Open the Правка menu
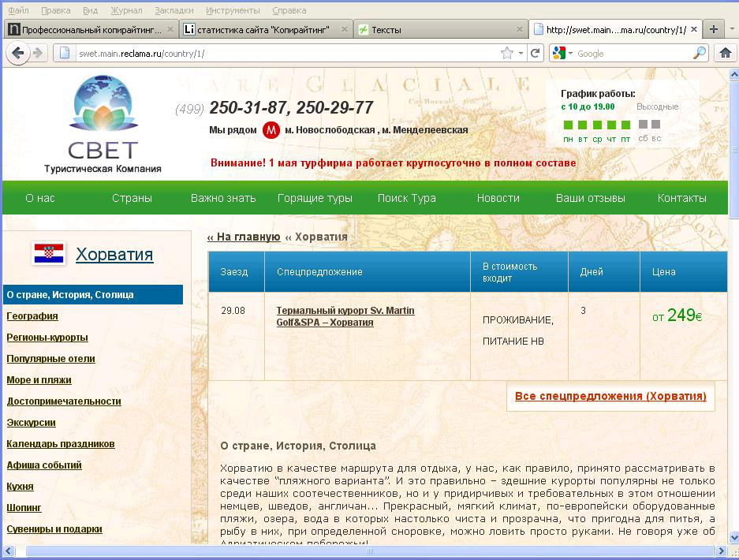 [x=56, y=10]
